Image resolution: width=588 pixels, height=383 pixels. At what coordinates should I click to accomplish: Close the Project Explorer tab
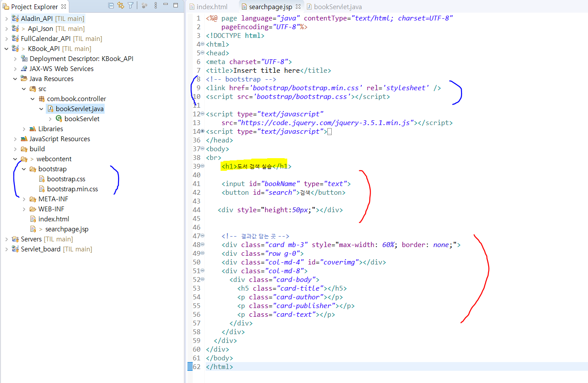pyautogui.click(x=64, y=7)
